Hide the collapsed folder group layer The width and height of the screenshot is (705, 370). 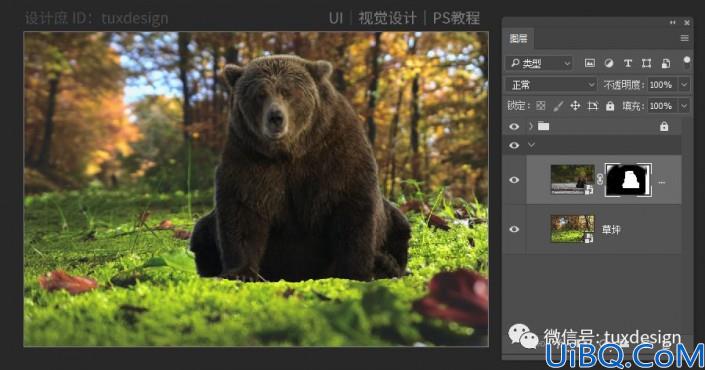[x=514, y=127]
